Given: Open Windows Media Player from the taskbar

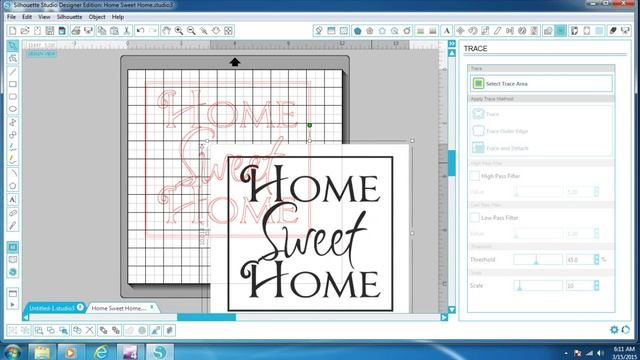Looking at the screenshot, I should click(71, 352).
